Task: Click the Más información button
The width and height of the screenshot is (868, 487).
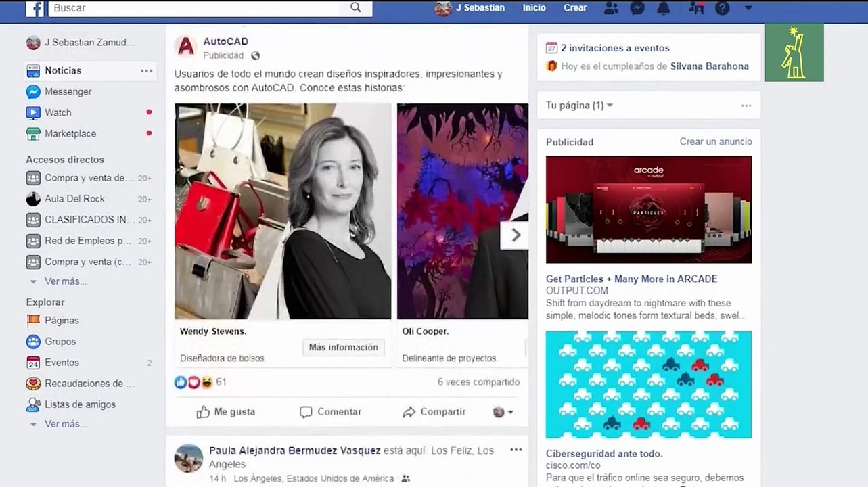Action: 344,348
